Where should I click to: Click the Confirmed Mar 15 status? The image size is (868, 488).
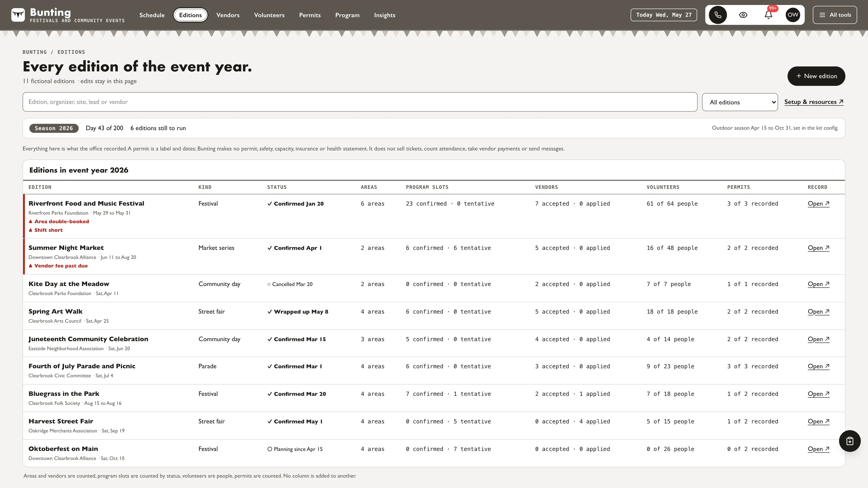pyautogui.click(x=297, y=340)
